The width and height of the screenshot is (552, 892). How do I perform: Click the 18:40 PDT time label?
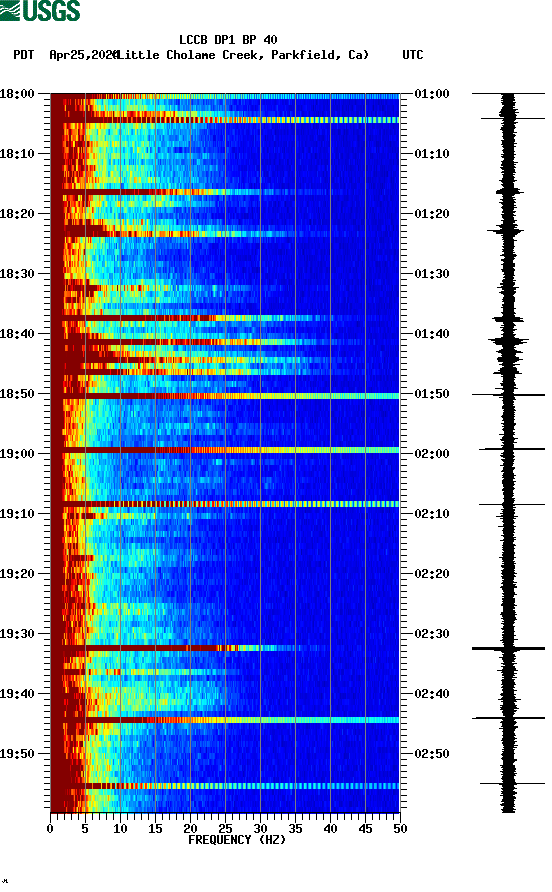tap(17, 334)
